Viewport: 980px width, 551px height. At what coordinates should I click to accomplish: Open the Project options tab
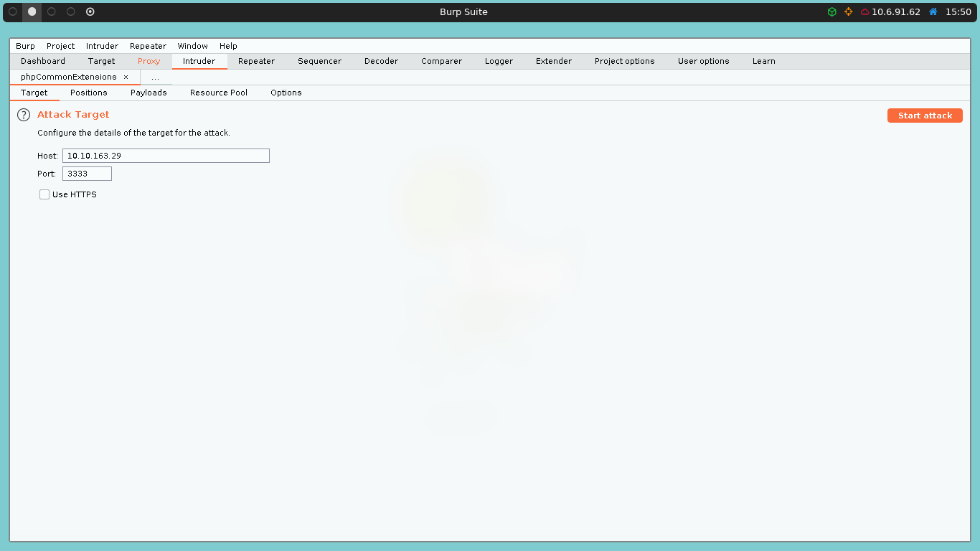coord(624,61)
